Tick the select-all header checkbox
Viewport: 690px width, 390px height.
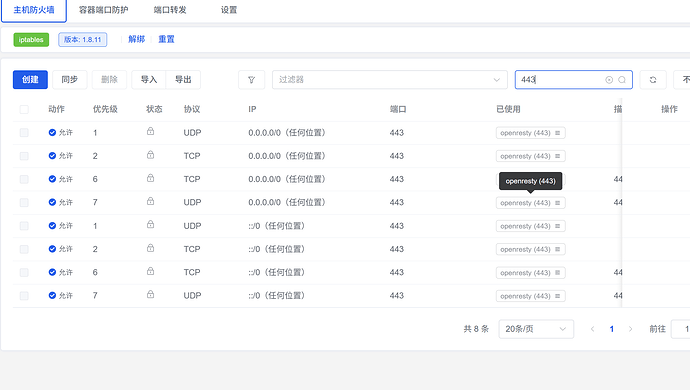click(x=24, y=109)
